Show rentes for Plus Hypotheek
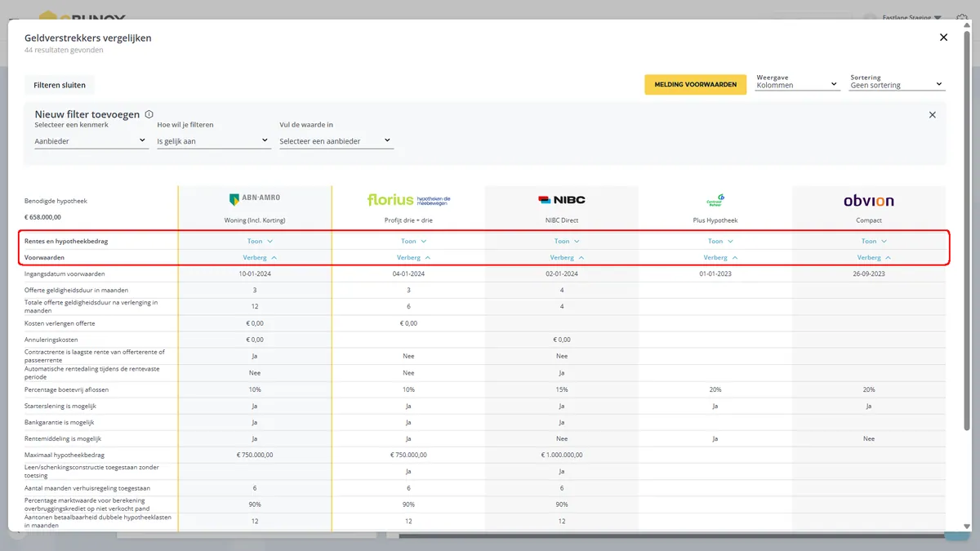Screen dimensions: 980x551 (x=720, y=242)
